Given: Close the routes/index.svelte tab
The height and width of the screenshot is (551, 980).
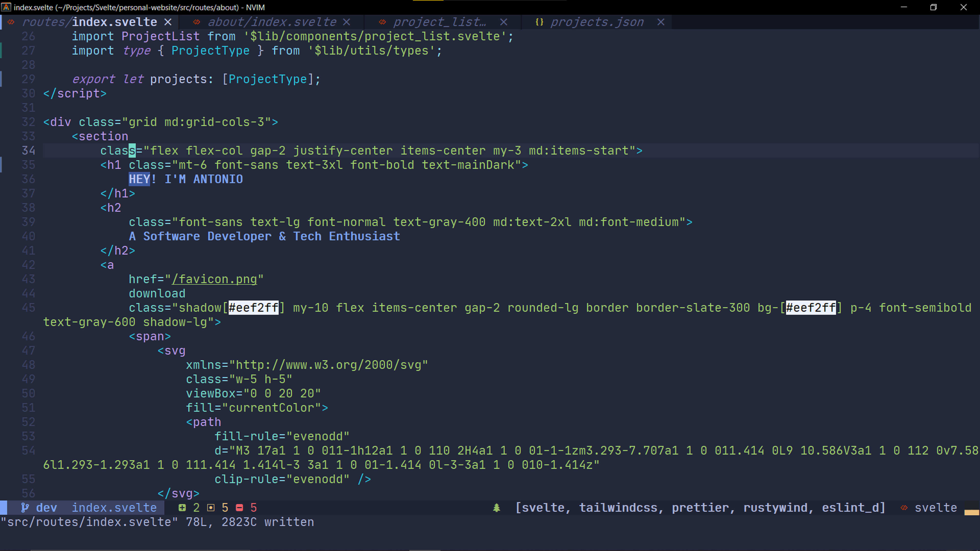Looking at the screenshot, I should point(168,22).
